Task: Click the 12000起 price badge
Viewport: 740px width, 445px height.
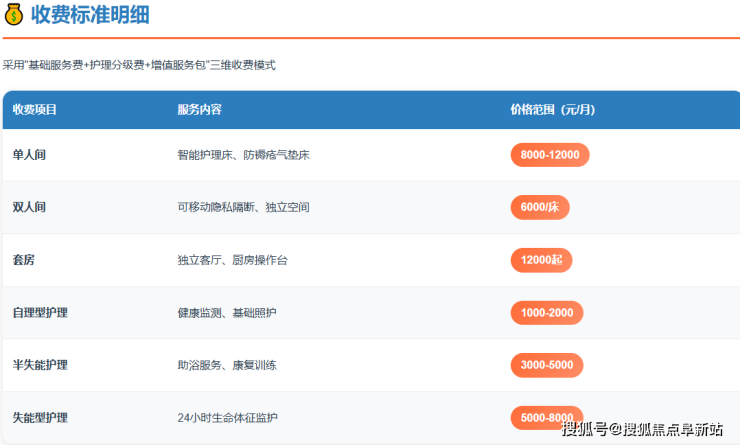Action: pos(541,260)
